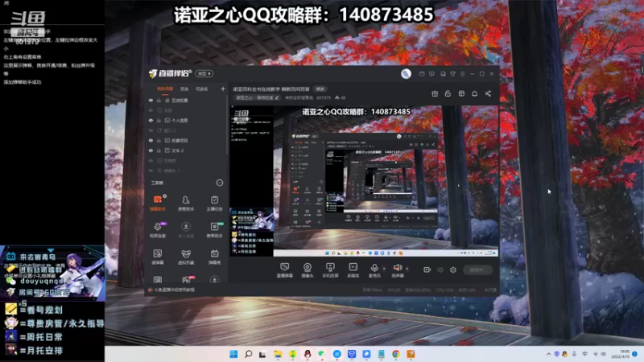The image size is (644, 362).
Task: Open File Explorer from the taskbar
Action: (278, 354)
